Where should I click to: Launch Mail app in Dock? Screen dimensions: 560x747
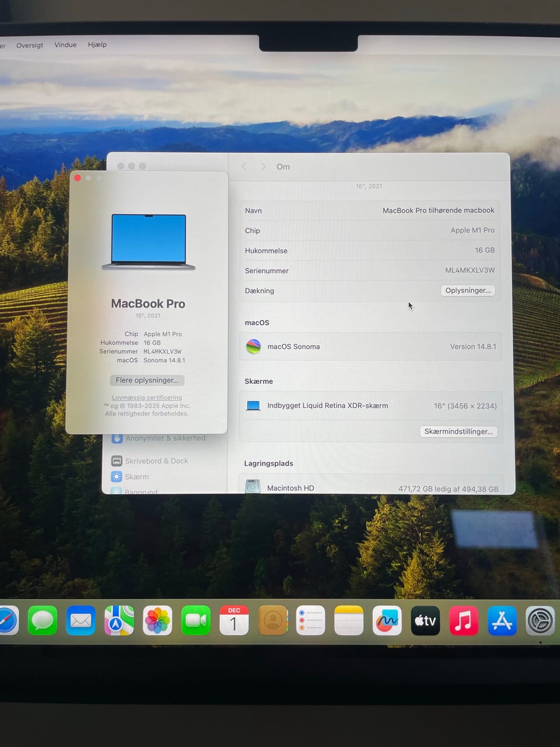[x=80, y=620]
